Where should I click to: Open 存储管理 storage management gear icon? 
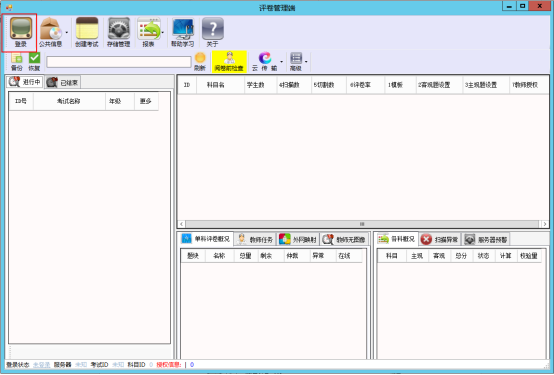click(119, 28)
